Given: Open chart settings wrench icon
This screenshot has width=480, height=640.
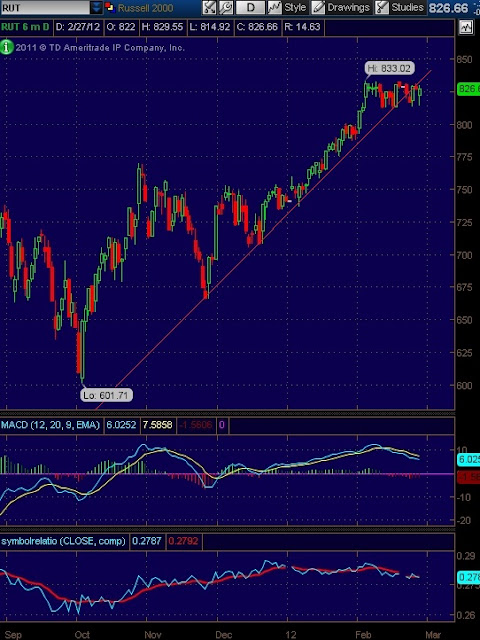Looking at the screenshot, I should click(x=225, y=7).
